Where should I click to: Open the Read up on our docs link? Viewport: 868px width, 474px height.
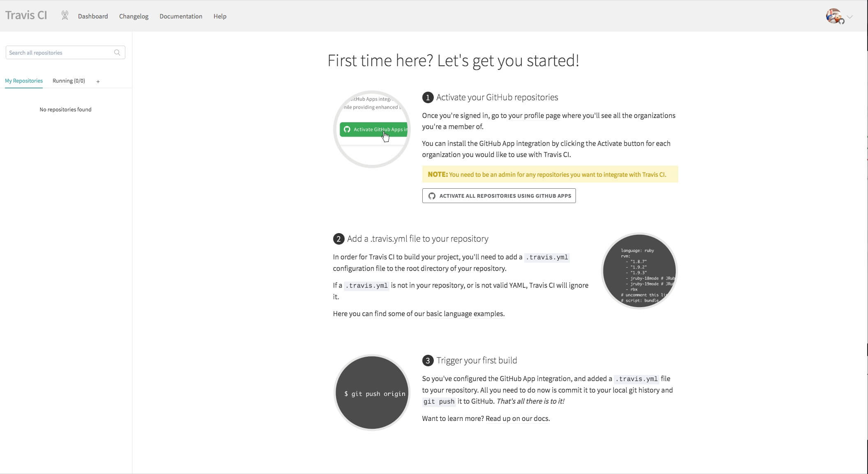point(517,419)
